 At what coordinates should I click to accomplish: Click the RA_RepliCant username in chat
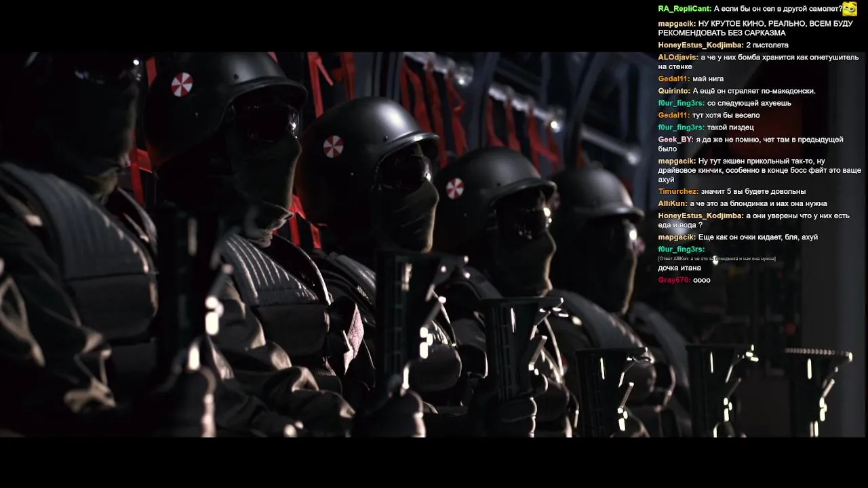click(x=684, y=9)
